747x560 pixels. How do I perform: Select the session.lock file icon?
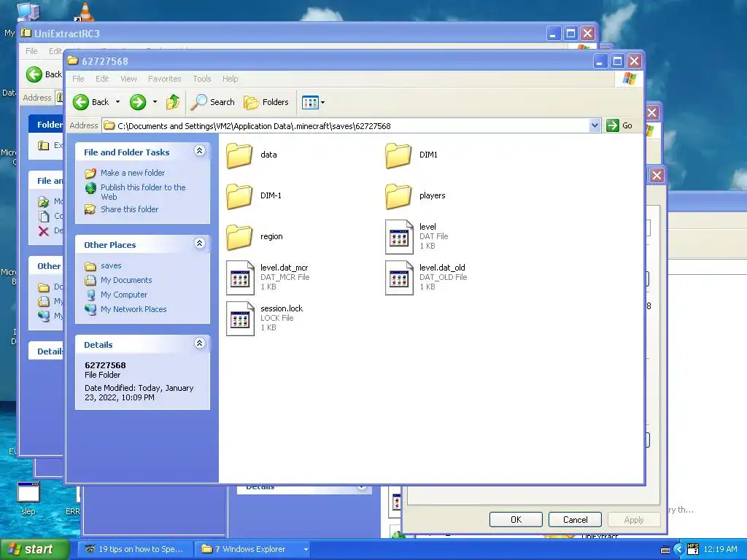(239, 319)
